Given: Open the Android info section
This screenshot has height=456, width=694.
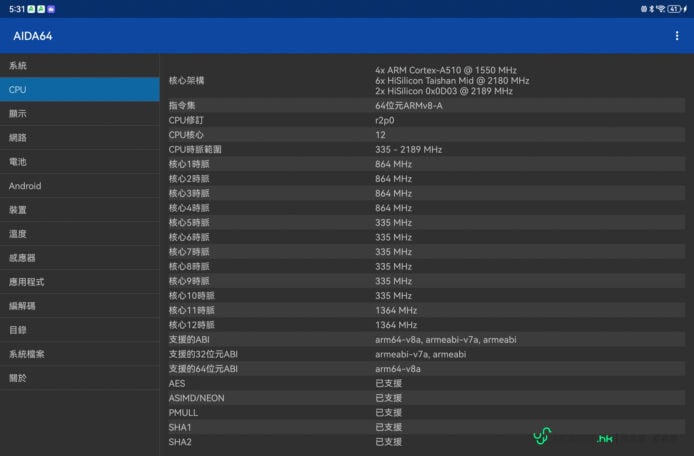Looking at the screenshot, I should pos(79,185).
